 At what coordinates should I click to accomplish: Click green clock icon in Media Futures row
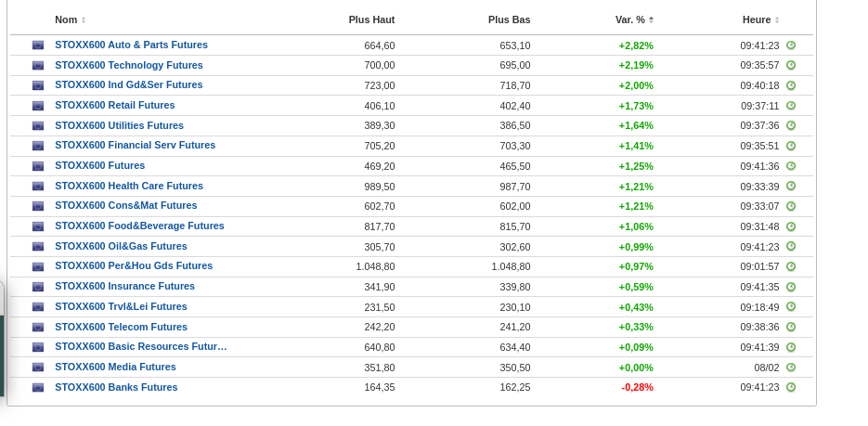(x=791, y=368)
